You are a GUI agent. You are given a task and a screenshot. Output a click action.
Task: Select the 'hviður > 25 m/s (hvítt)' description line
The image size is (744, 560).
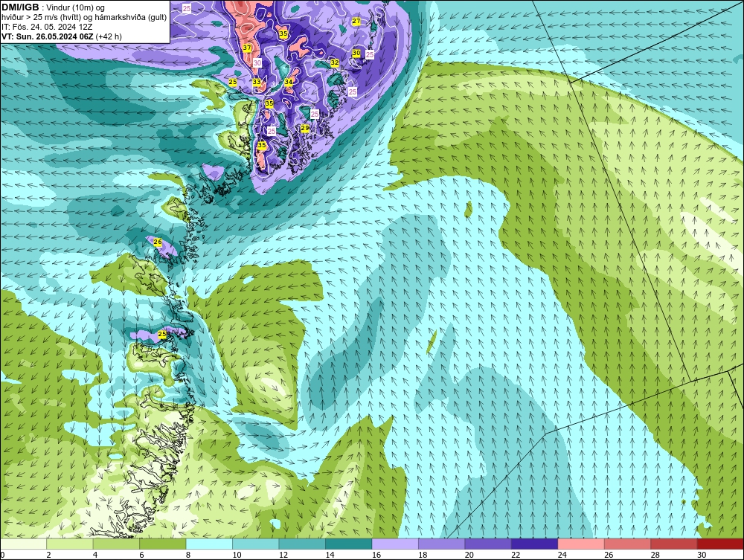pyautogui.click(x=84, y=17)
